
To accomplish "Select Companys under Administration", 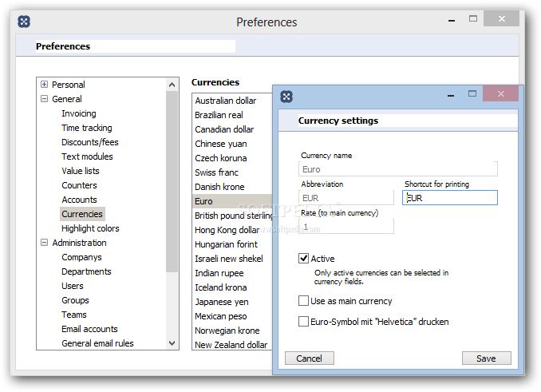I will pos(81,257).
